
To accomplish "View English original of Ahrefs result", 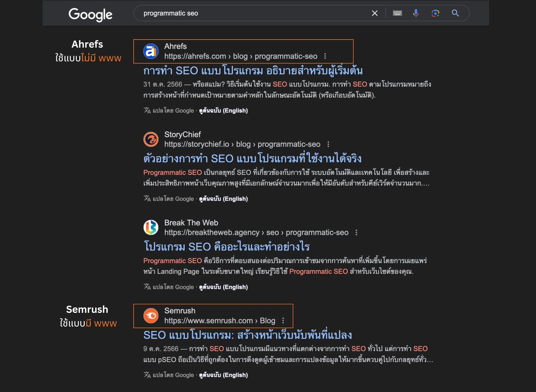I will click(223, 110).
